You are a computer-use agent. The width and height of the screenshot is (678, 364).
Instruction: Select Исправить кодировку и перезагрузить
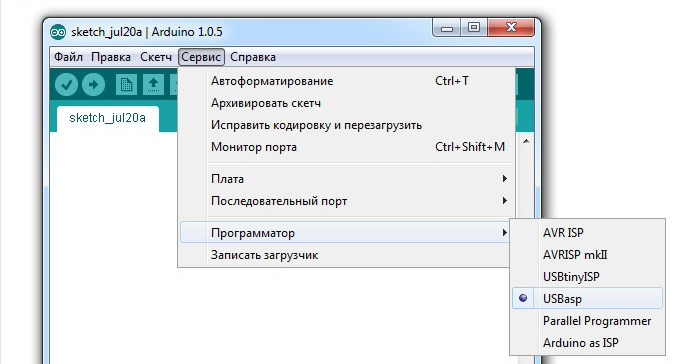(346, 125)
